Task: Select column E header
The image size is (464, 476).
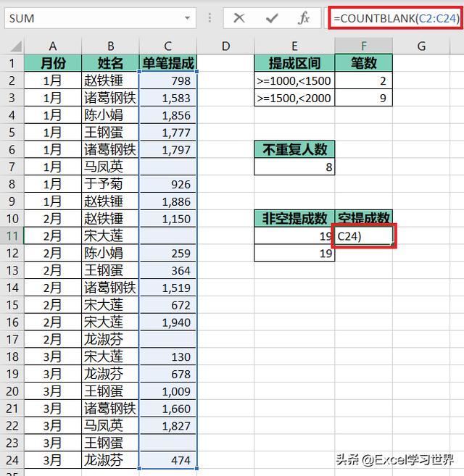Action: 294,46
